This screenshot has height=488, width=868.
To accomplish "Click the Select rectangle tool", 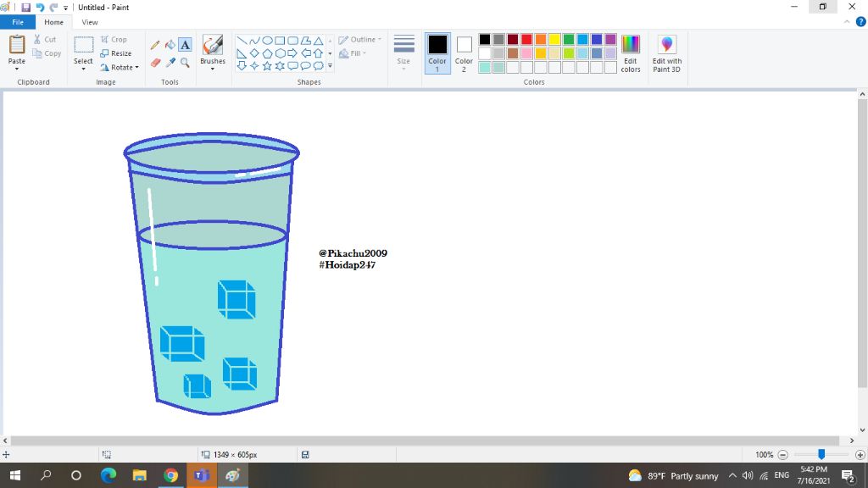I will 84,45.
